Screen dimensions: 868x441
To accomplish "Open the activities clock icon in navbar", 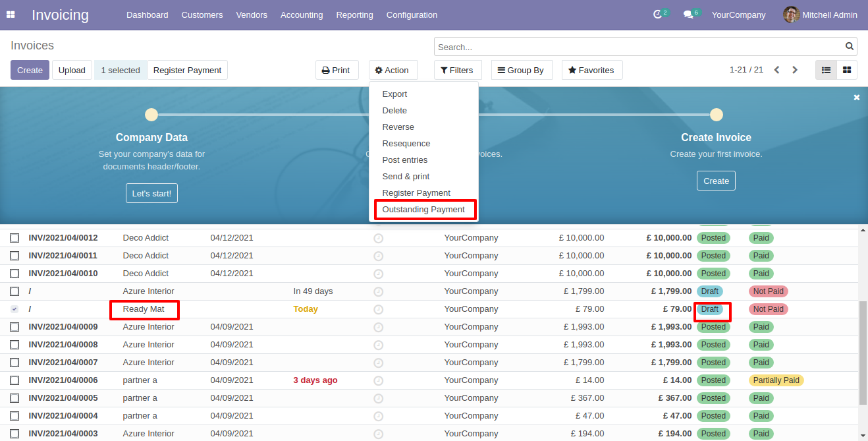I will tap(657, 15).
